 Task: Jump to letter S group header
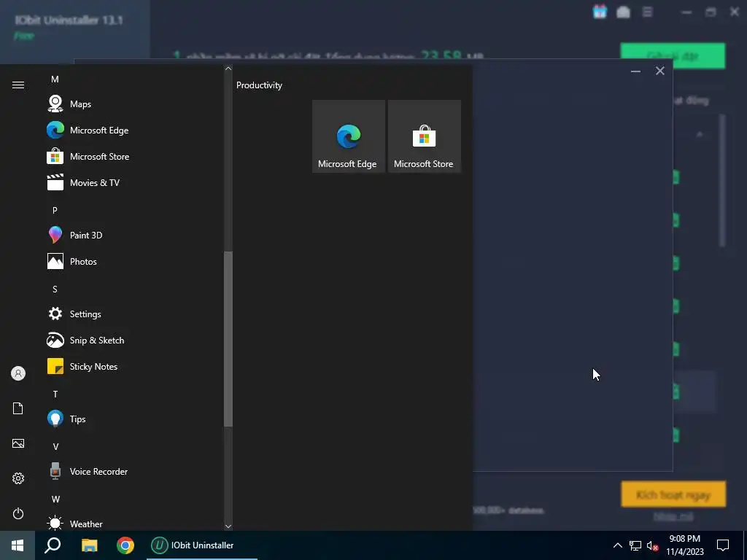55,289
